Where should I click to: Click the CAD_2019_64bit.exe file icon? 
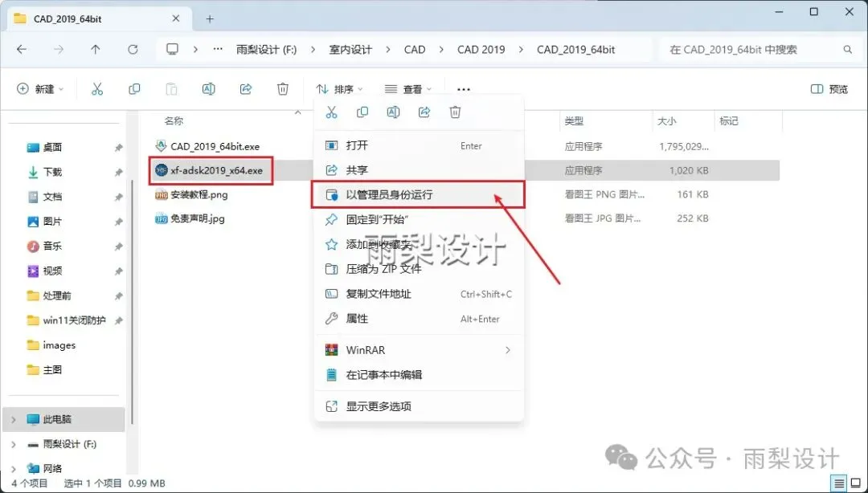pos(161,146)
